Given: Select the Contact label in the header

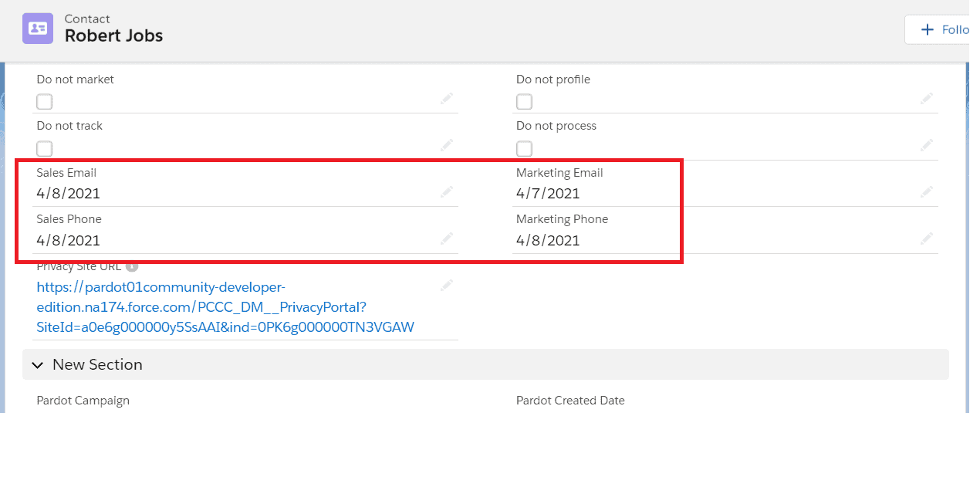Looking at the screenshot, I should (86, 19).
